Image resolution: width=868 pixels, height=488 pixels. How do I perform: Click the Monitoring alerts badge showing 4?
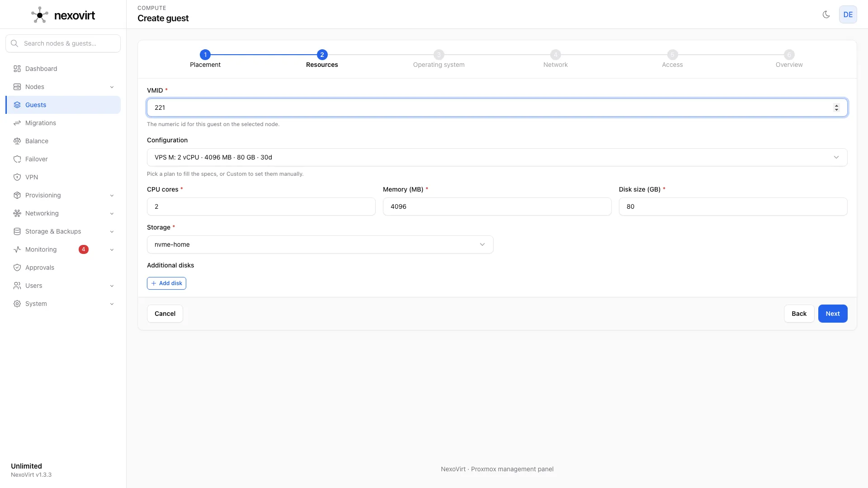point(84,249)
